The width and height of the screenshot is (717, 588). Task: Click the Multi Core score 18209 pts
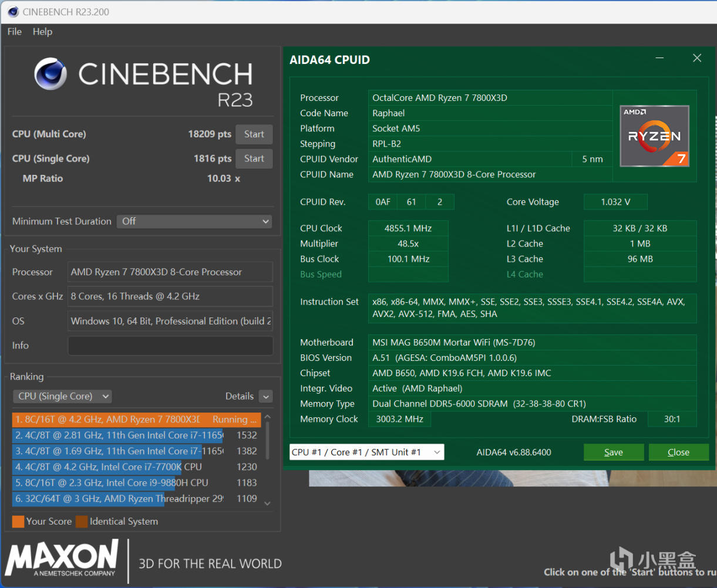pos(210,134)
